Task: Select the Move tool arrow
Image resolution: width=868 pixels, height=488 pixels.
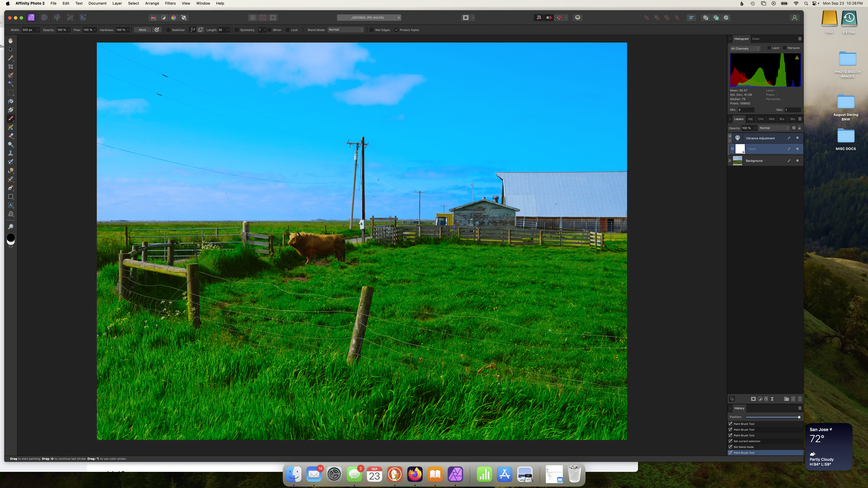Action: [11, 49]
